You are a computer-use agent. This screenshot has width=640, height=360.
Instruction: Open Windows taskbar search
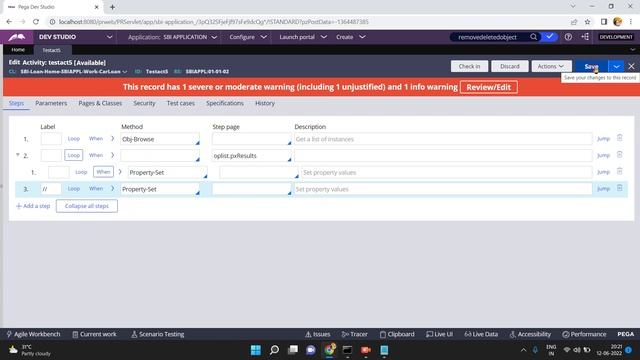point(274,350)
